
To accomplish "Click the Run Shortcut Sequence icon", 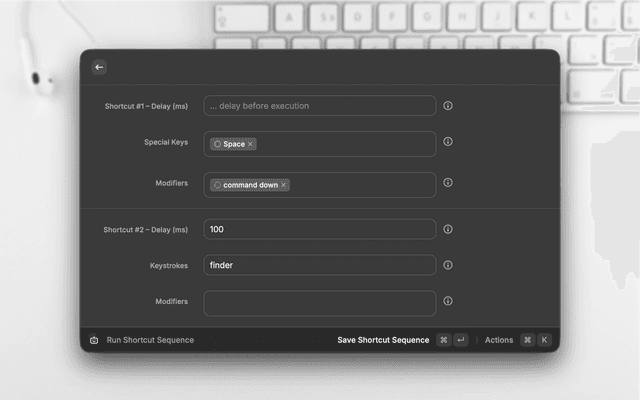I will coord(94,340).
